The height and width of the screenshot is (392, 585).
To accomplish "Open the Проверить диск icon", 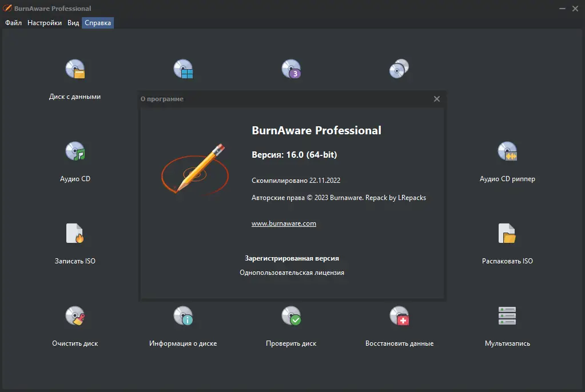I will coord(291,315).
